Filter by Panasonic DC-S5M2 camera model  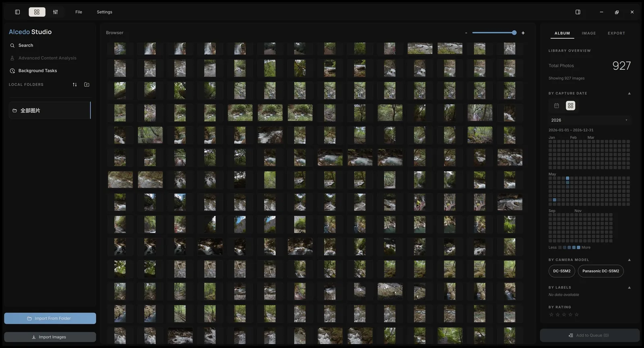[601, 271]
